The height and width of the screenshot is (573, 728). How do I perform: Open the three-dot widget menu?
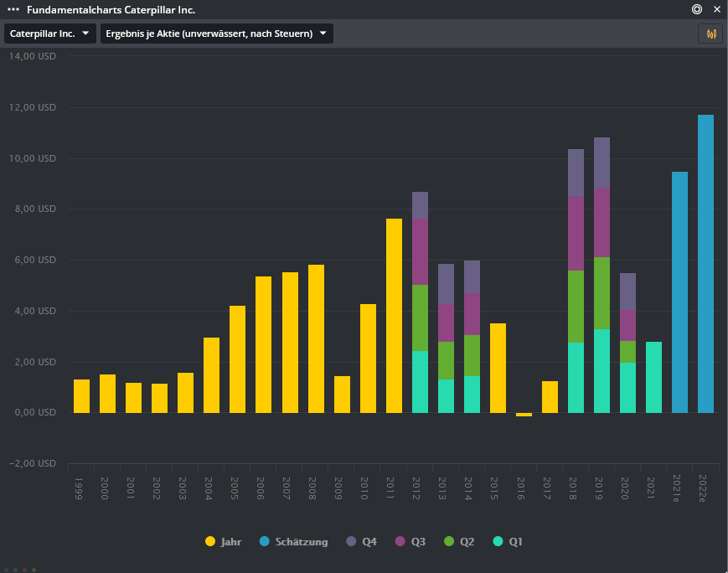[x=13, y=9]
